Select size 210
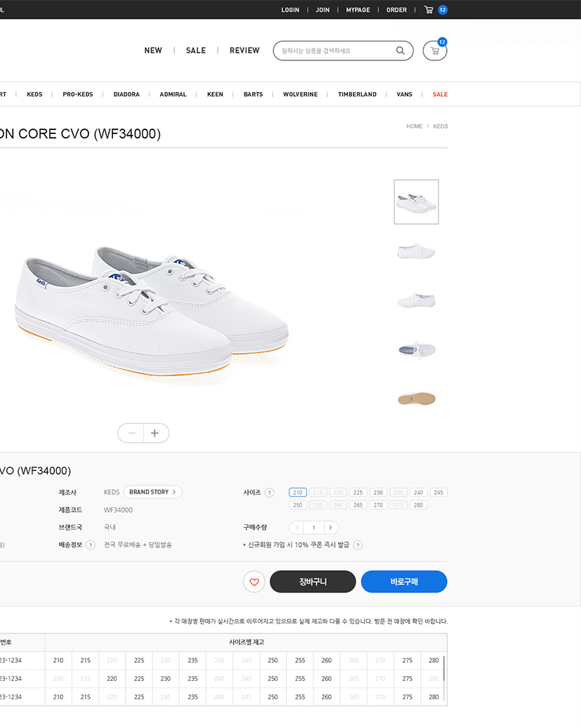 click(297, 492)
